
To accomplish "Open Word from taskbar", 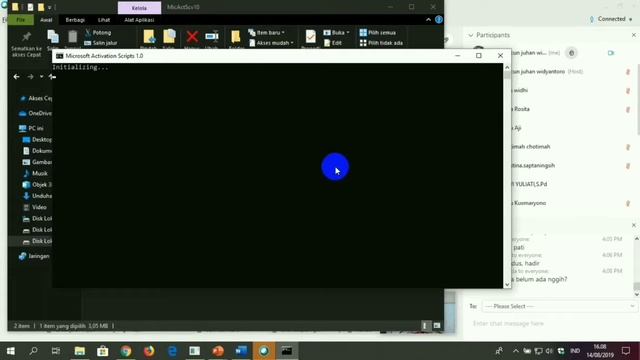I will click(x=241, y=351).
